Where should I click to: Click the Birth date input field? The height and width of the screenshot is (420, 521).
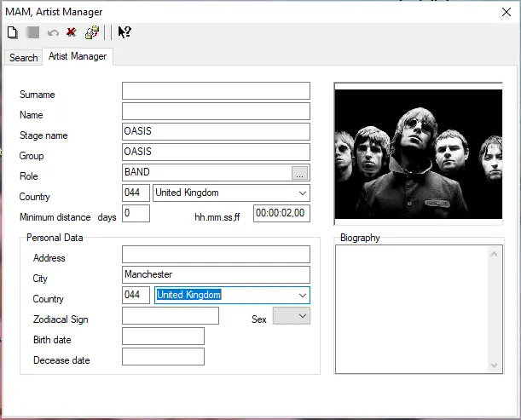click(x=163, y=337)
